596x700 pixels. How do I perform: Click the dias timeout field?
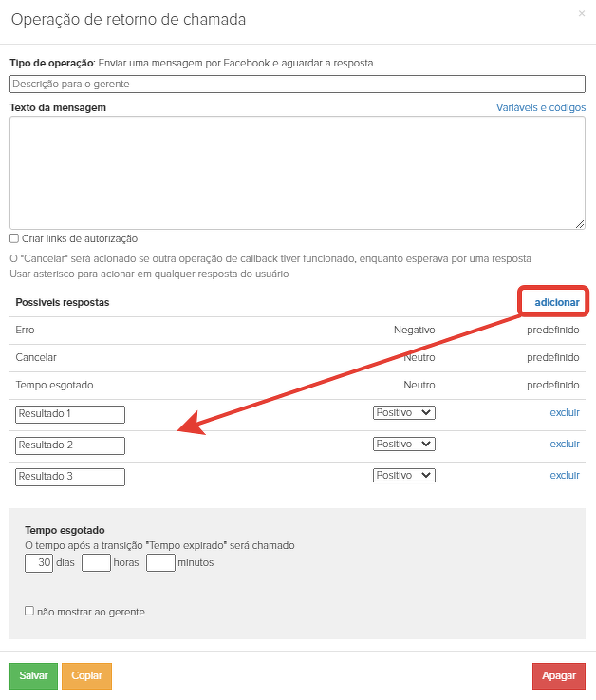(39, 563)
